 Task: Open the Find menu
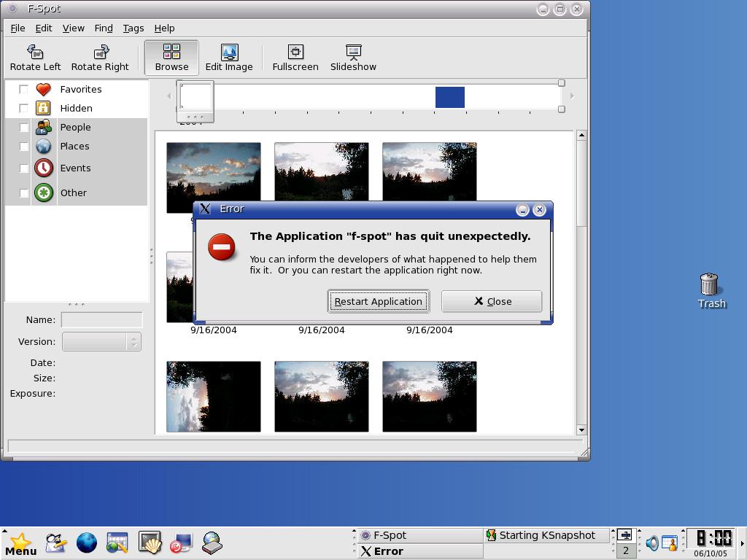click(104, 28)
